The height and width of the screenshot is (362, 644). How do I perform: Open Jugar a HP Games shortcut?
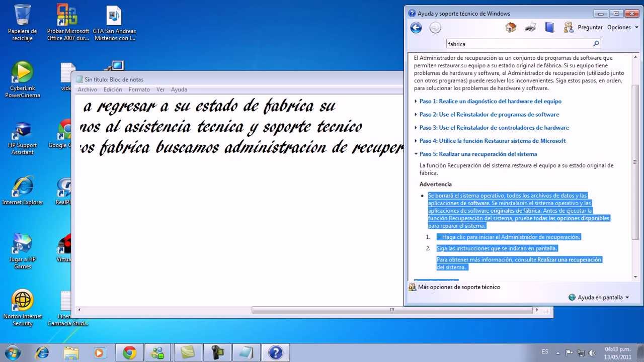point(23,251)
